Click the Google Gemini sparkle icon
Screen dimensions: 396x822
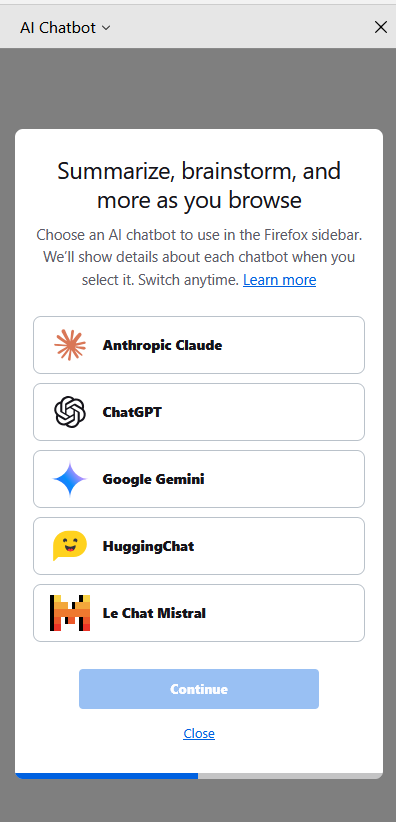point(70,479)
